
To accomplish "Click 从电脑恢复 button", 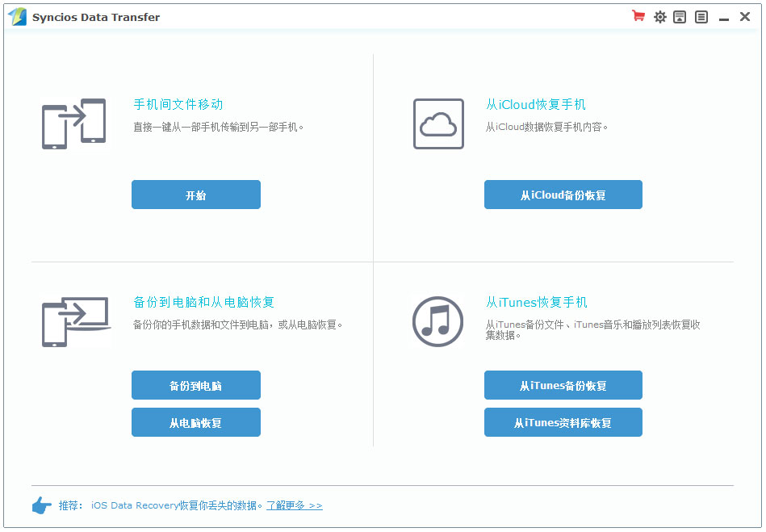I will coord(196,422).
